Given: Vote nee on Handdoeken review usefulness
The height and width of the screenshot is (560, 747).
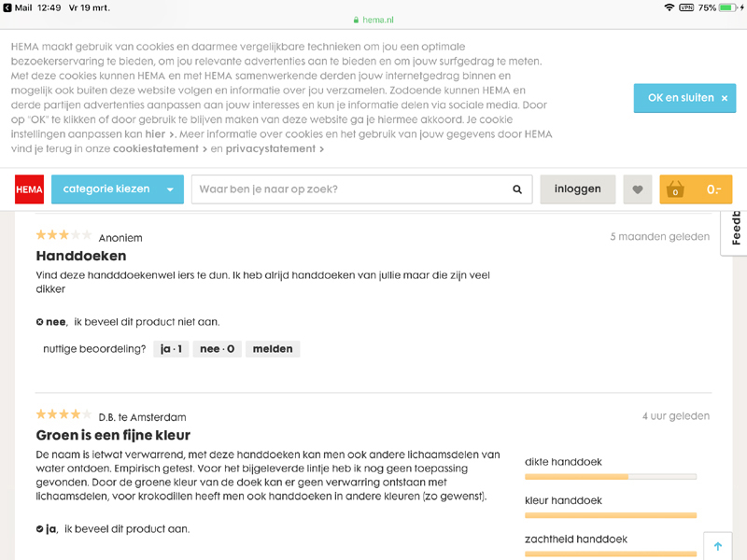Looking at the screenshot, I should click(218, 349).
